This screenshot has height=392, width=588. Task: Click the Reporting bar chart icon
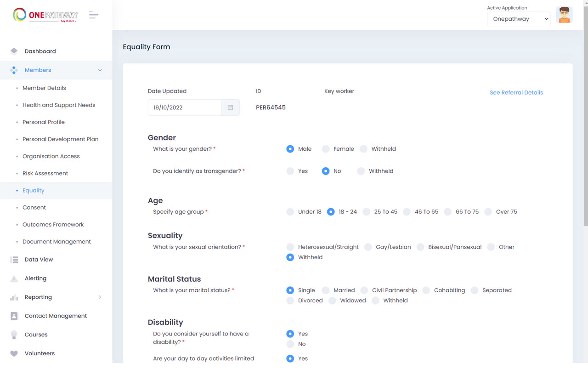coord(14,297)
